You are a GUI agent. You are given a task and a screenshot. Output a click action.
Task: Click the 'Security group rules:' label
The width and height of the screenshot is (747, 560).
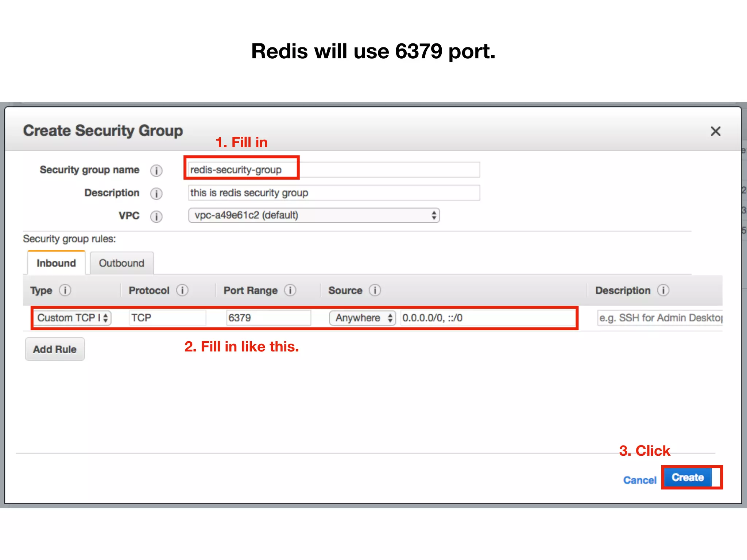(x=69, y=239)
